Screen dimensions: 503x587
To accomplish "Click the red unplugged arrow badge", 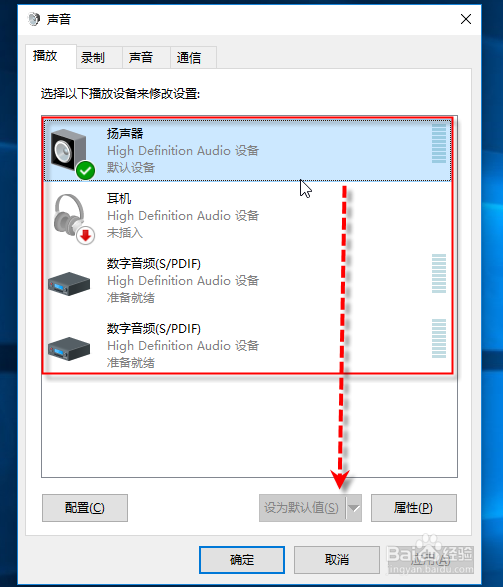I will [86, 235].
